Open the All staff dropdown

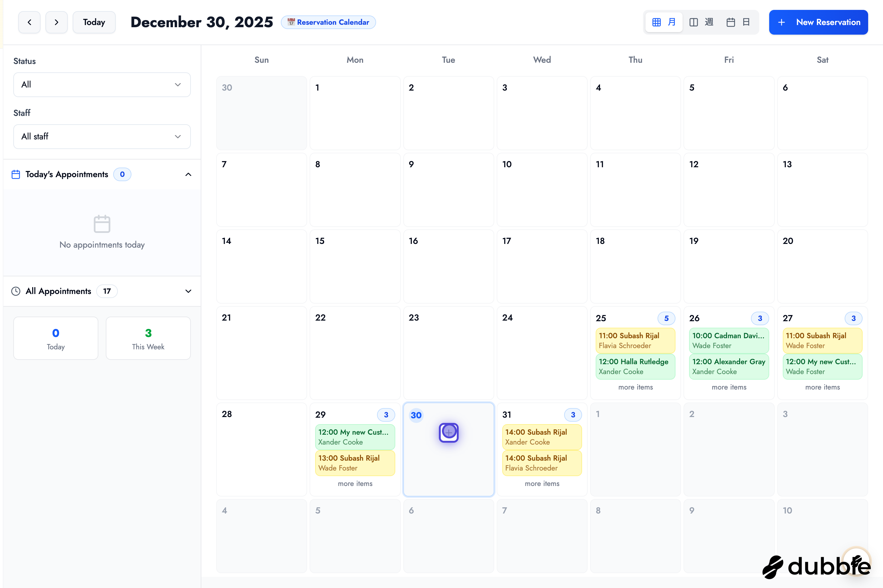point(102,136)
